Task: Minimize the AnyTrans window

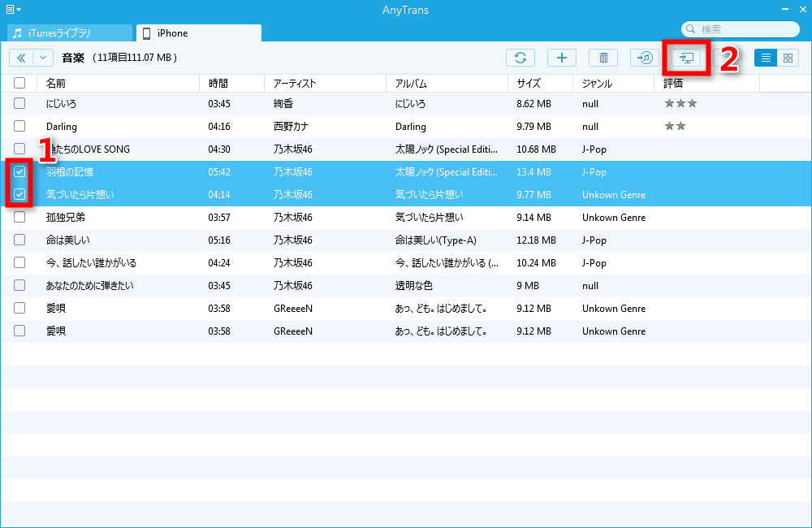Action: (785, 9)
